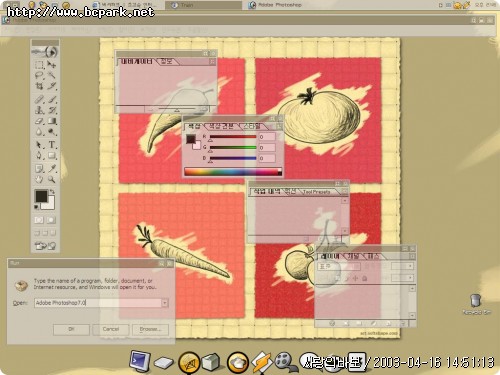Open History palette options menu arrow
This screenshot has height=375, width=500.
point(345,191)
